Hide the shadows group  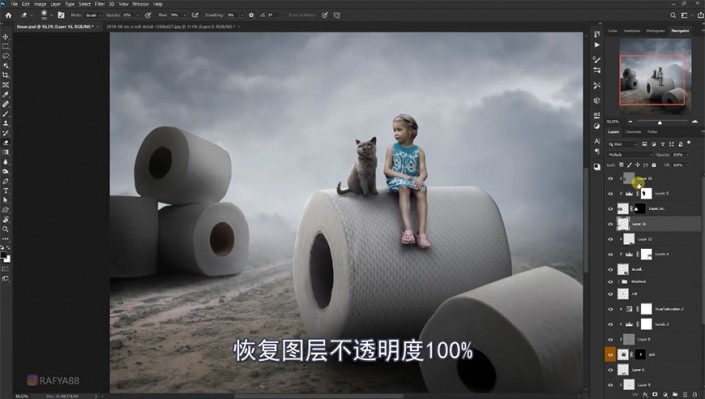point(610,282)
